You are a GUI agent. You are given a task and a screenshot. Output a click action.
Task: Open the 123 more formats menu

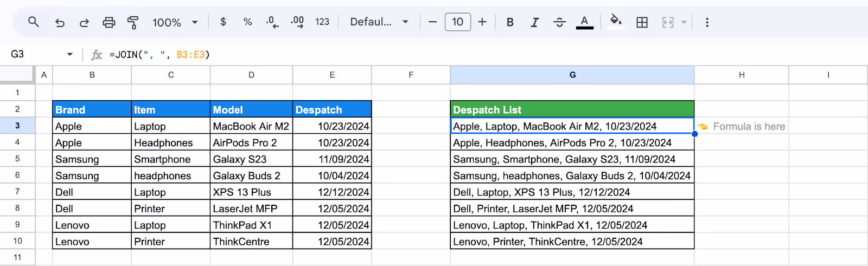(322, 22)
